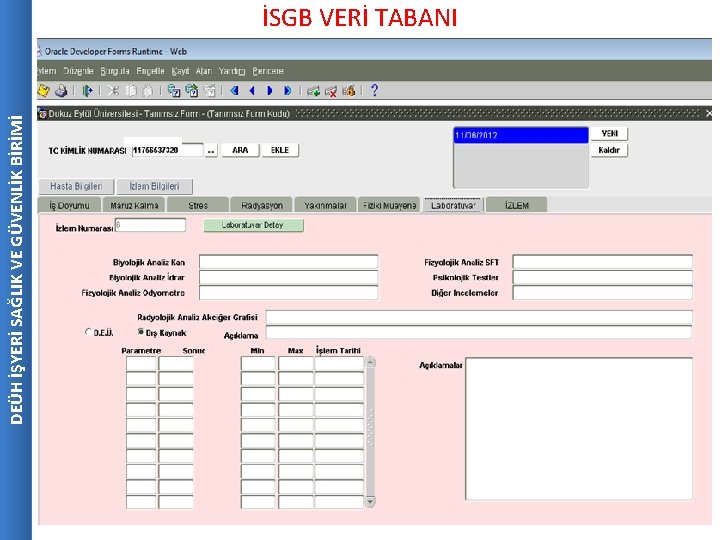Open the Engelle menu
720x540 pixels.
[150, 71]
